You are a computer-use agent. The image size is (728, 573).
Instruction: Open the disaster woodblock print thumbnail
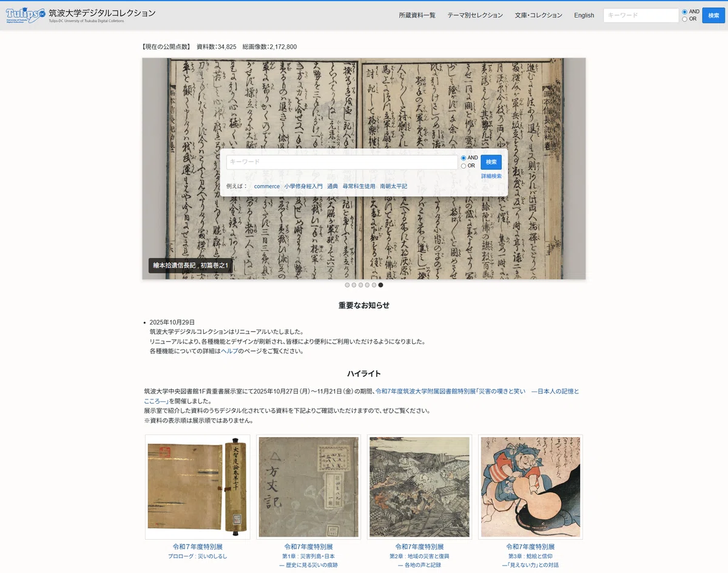(420, 487)
